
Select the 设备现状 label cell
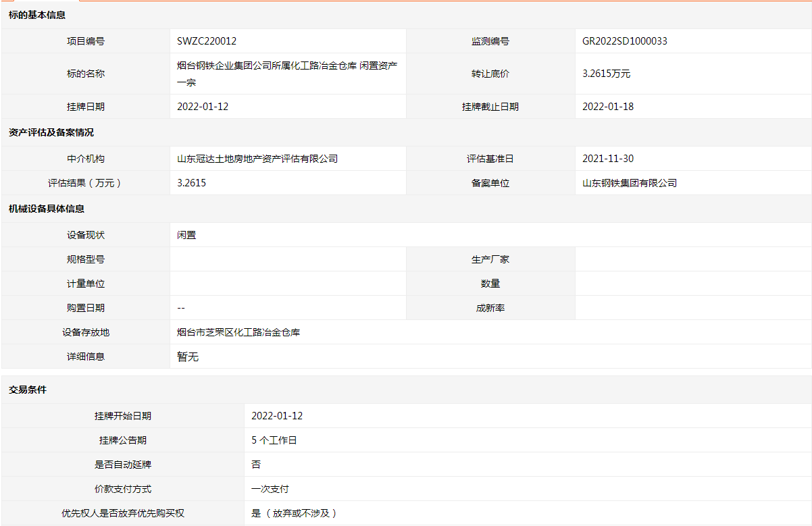pos(86,235)
